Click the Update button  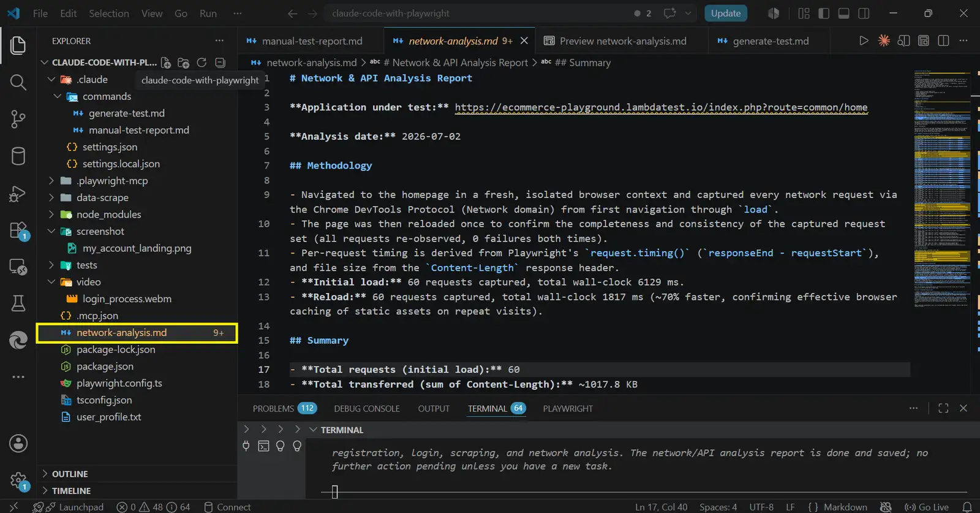click(x=726, y=13)
